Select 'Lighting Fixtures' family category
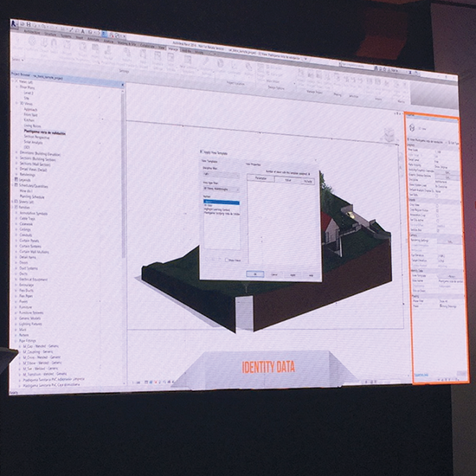Image resolution: width=476 pixels, height=476 pixels. 30,324
